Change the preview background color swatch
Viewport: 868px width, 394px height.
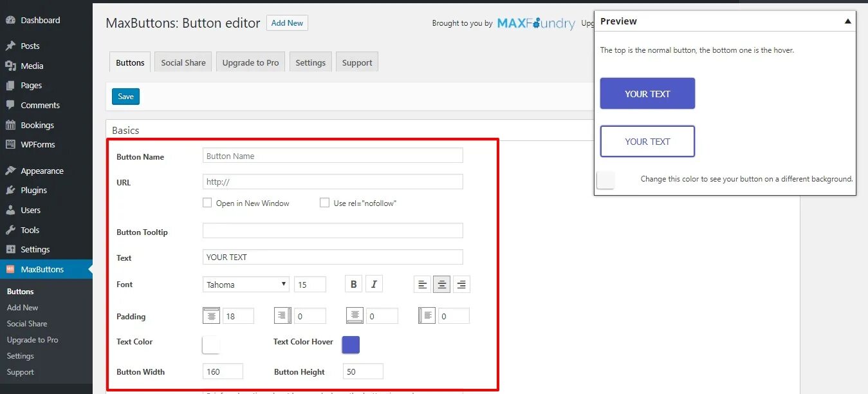click(605, 180)
